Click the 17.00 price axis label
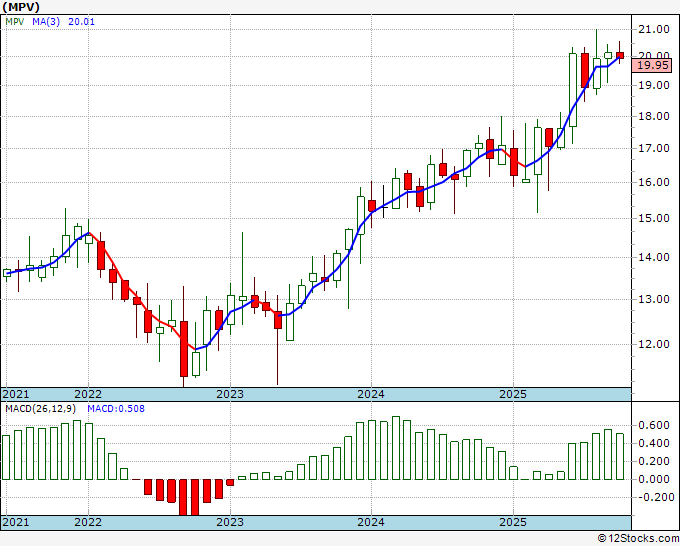 (x=654, y=148)
